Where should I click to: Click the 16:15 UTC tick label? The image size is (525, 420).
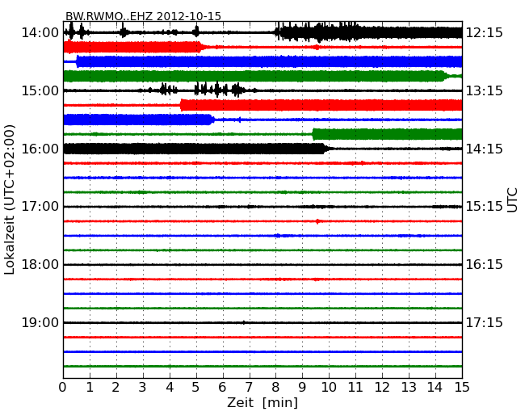click(484, 265)
